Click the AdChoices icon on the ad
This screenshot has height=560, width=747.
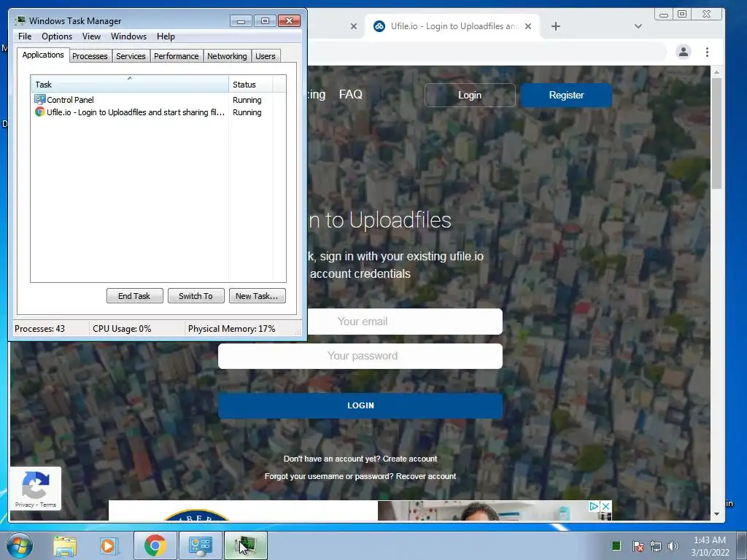click(x=594, y=506)
